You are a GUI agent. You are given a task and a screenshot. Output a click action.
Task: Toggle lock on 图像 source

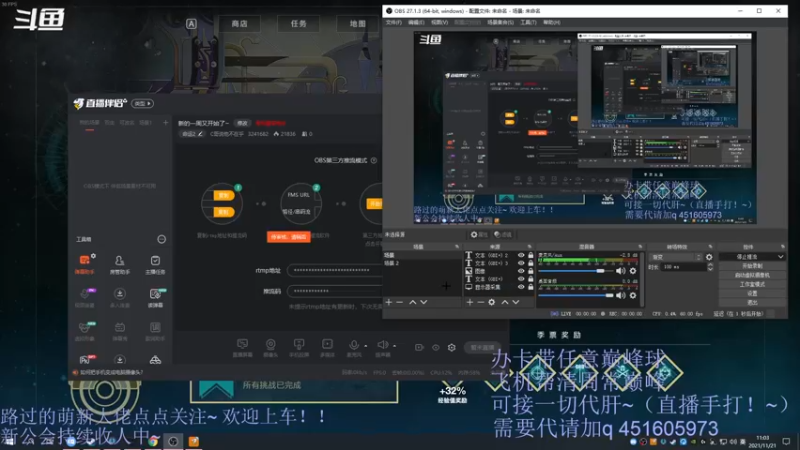coord(531,271)
